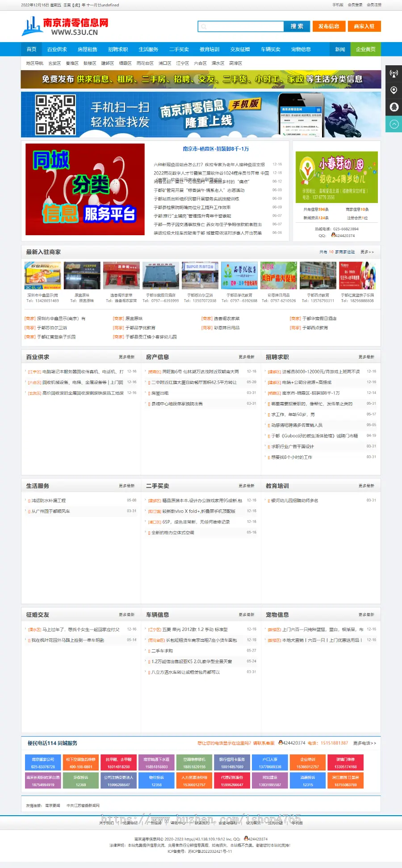
Task: Click the 环保投诉 12369 phone tile
Action: pos(81,781)
